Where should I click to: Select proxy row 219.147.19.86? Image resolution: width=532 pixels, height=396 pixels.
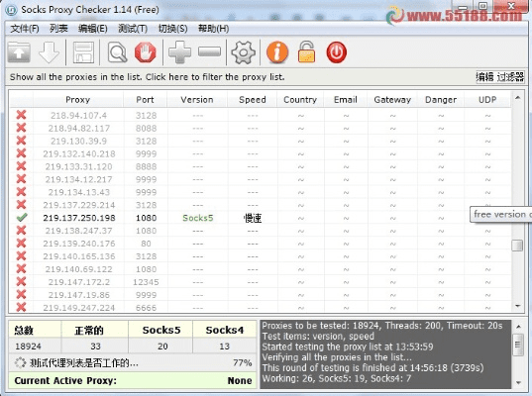pos(260,295)
